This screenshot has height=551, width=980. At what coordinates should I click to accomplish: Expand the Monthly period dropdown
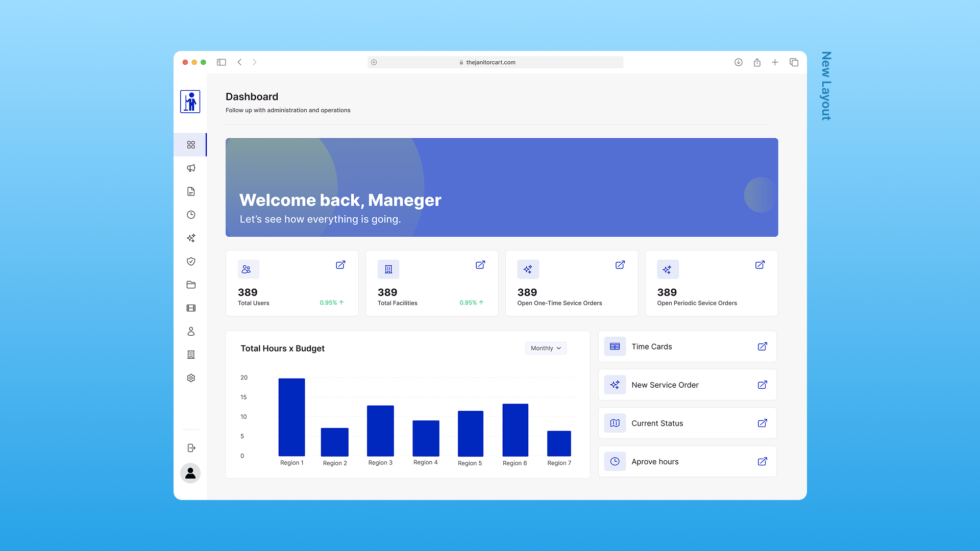point(546,348)
